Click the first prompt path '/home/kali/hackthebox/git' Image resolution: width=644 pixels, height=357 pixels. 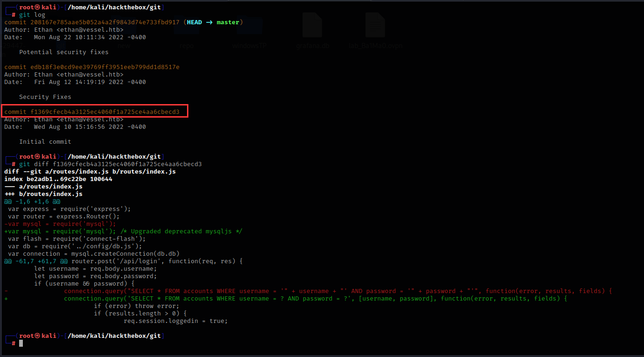114,7
